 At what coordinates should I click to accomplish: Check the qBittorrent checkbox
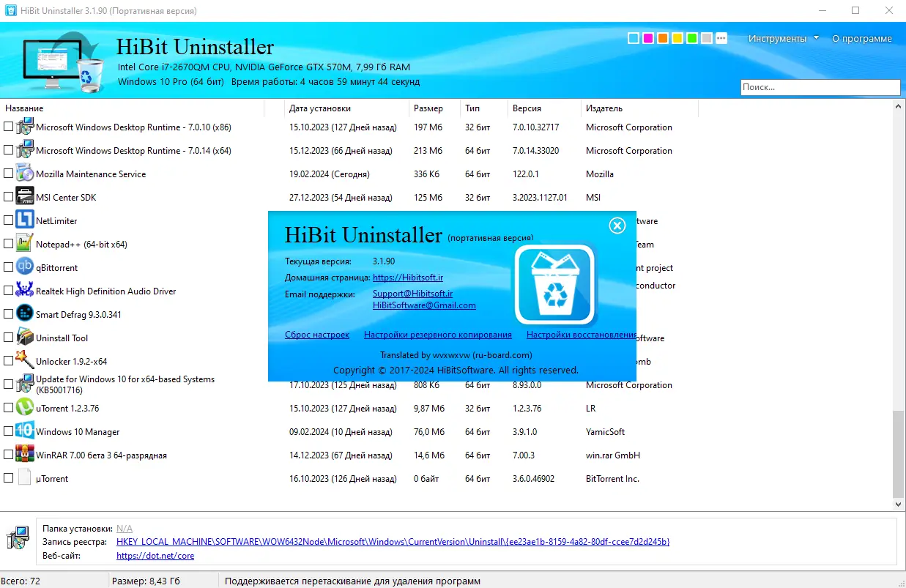(9, 267)
